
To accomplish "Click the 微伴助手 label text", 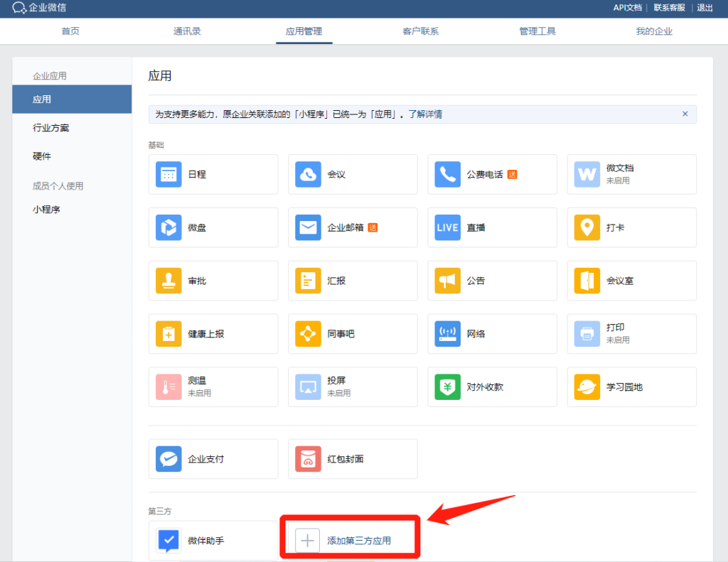I will pyautogui.click(x=205, y=541).
